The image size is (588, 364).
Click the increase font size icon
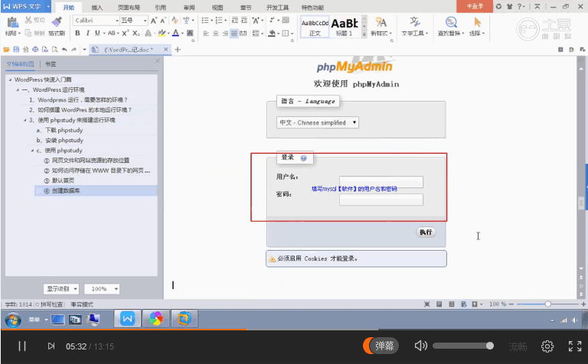coord(154,20)
